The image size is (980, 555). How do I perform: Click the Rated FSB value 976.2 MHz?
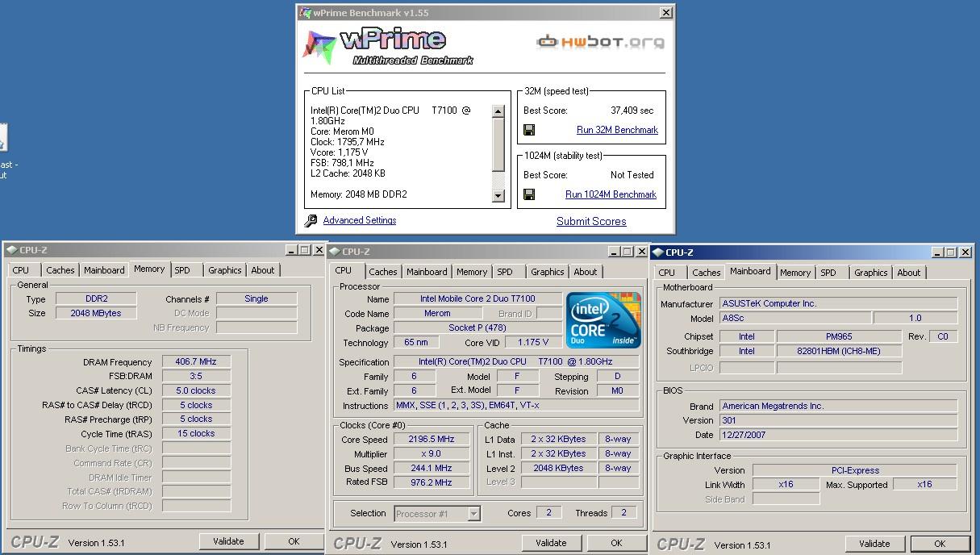431,482
